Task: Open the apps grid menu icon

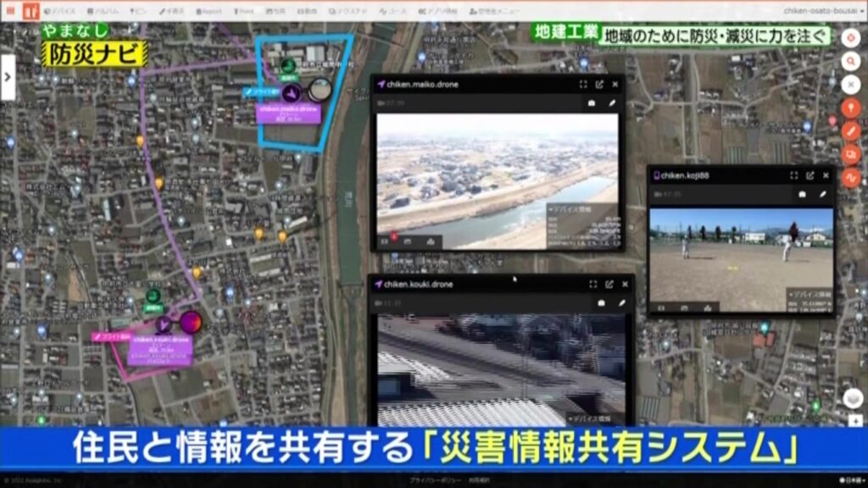Action: pos(9,12)
